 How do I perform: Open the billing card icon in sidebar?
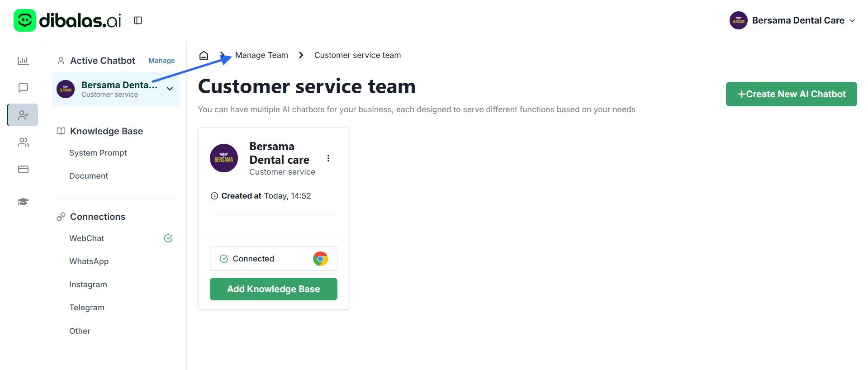click(x=23, y=169)
